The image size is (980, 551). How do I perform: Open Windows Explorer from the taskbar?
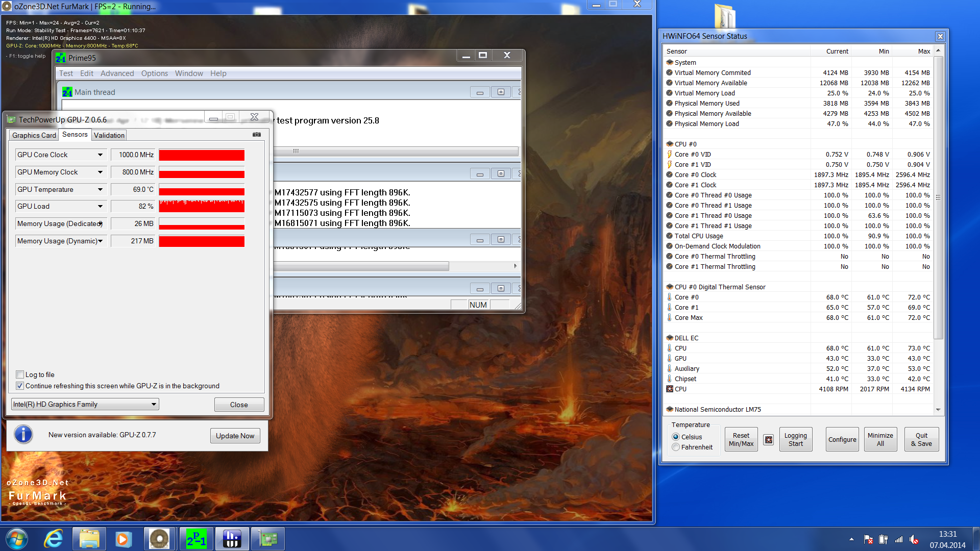(89, 539)
